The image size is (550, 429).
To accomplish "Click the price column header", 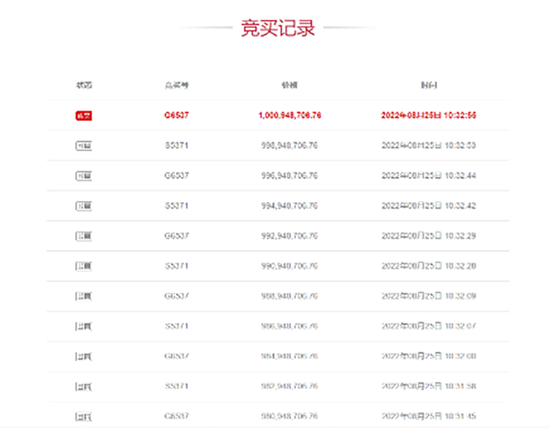I will (290, 85).
